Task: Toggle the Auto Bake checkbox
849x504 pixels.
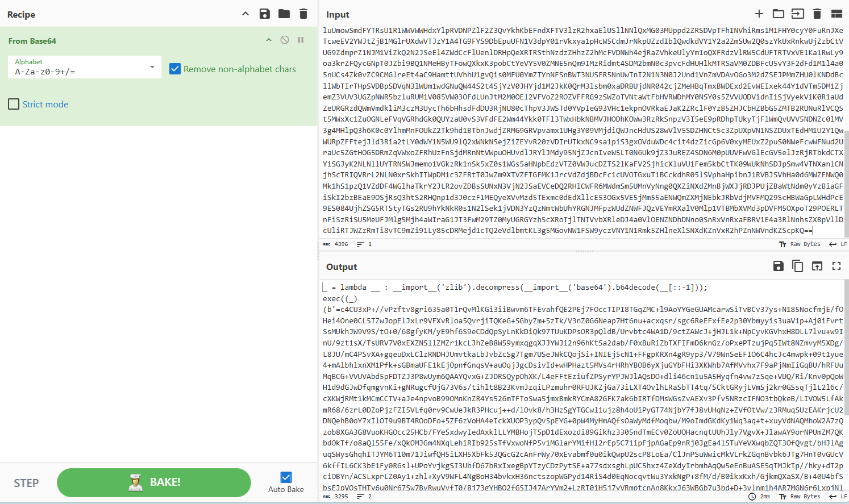Action: [286, 477]
